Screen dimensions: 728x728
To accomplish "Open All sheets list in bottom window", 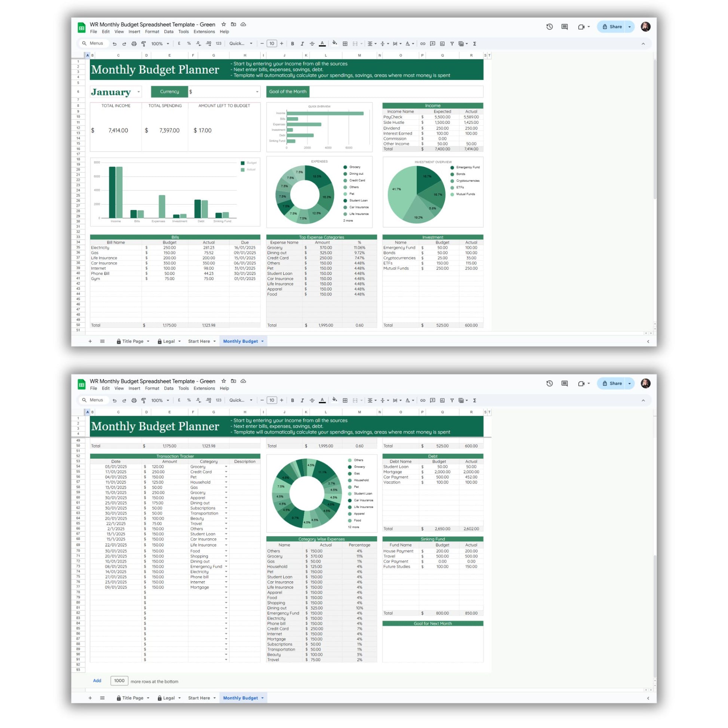I will coord(102,698).
